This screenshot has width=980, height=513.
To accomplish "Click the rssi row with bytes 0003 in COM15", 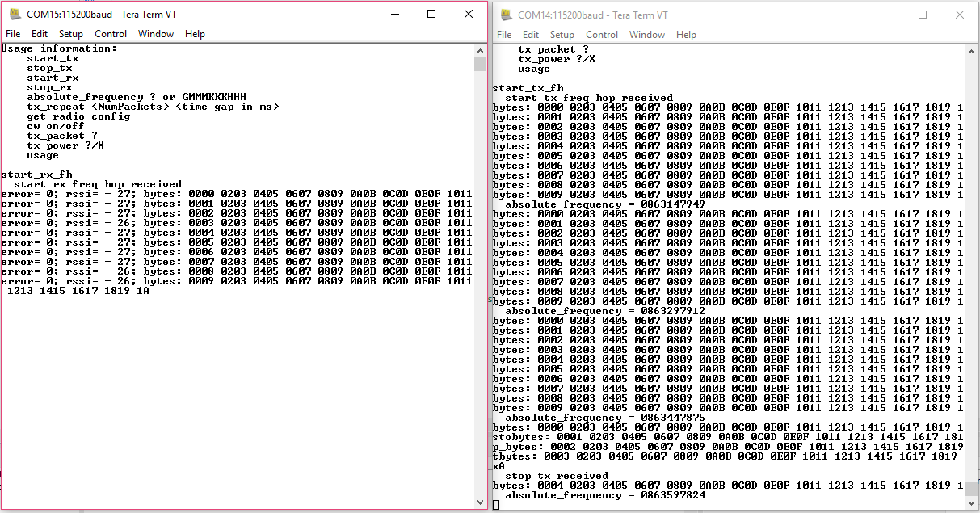I will (237, 223).
